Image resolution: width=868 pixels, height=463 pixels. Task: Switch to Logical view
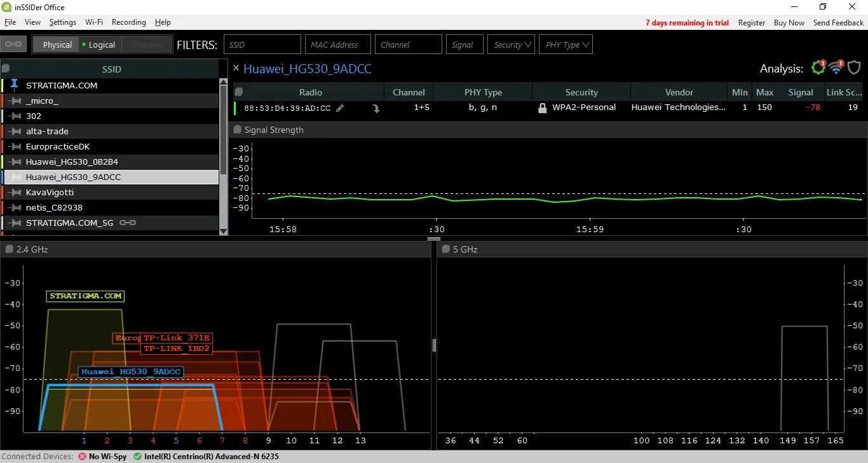(x=99, y=45)
